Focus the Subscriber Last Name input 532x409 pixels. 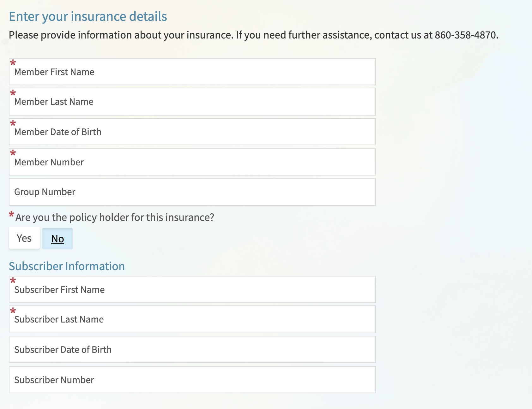coord(192,319)
